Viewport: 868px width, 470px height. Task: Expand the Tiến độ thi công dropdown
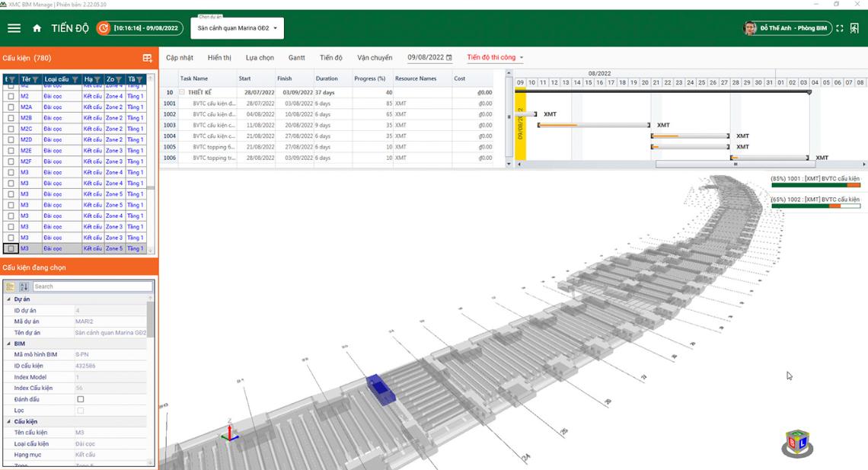point(495,58)
